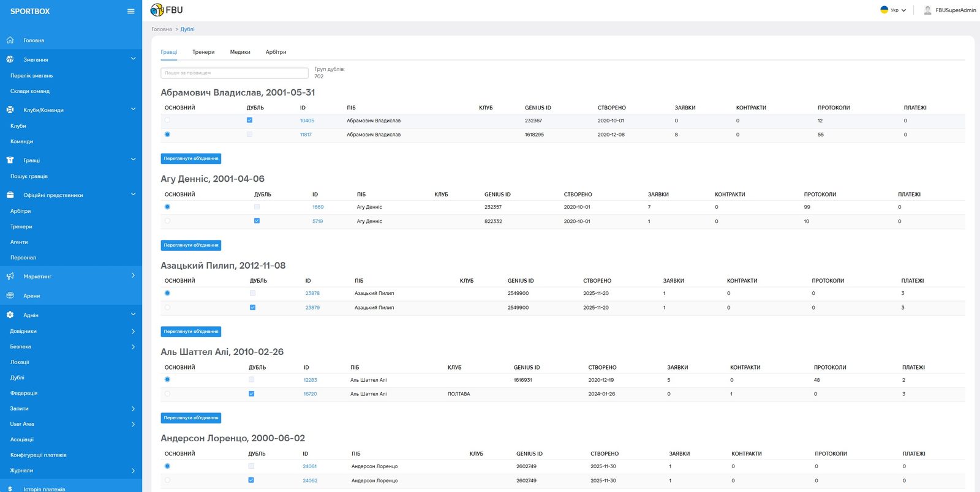Expand the Довідники submenu arrow

(x=133, y=331)
